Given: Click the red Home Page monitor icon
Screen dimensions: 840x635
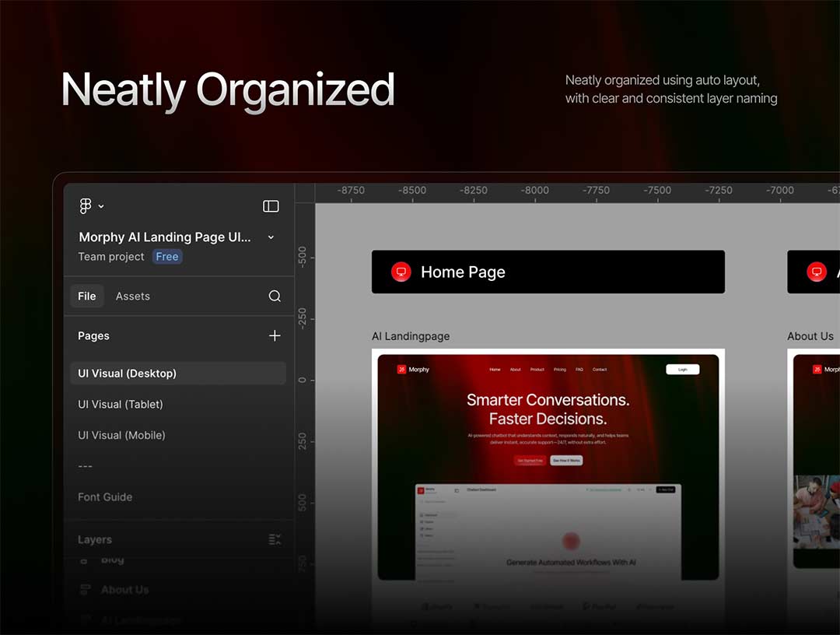Looking at the screenshot, I should pos(401,272).
